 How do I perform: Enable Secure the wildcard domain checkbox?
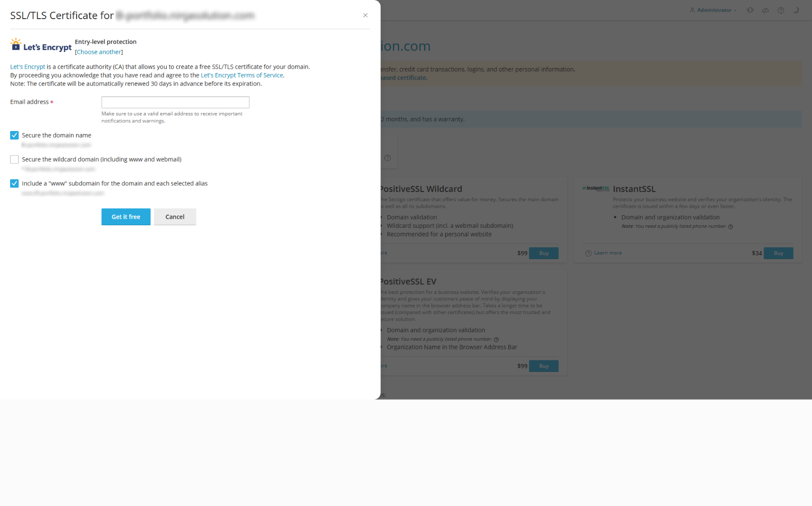click(14, 159)
